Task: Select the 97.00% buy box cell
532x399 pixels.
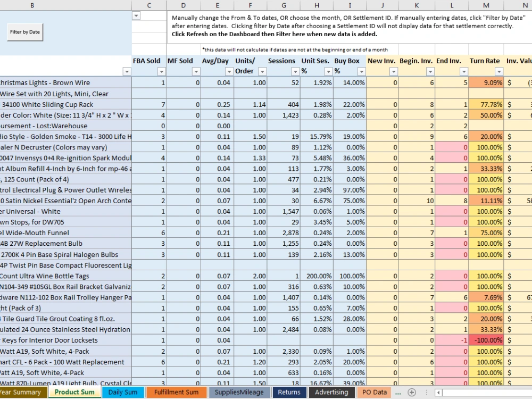Action: coord(350,190)
